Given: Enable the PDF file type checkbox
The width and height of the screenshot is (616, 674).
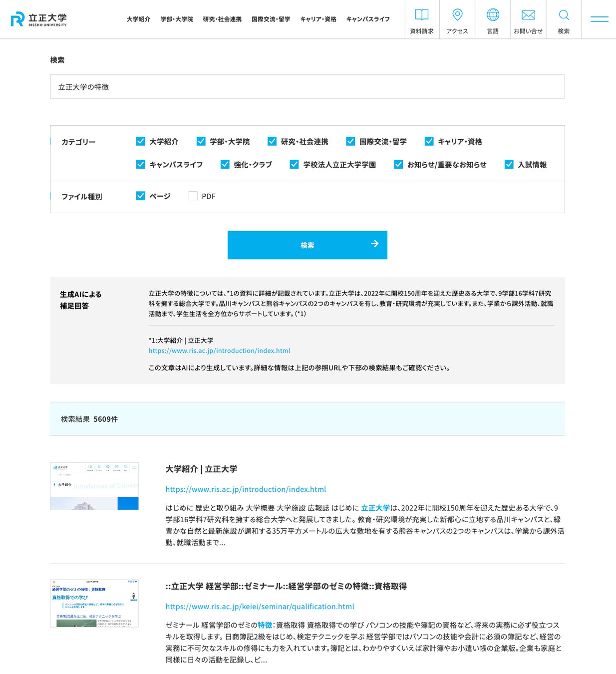Looking at the screenshot, I should click(x=193, y=196).
